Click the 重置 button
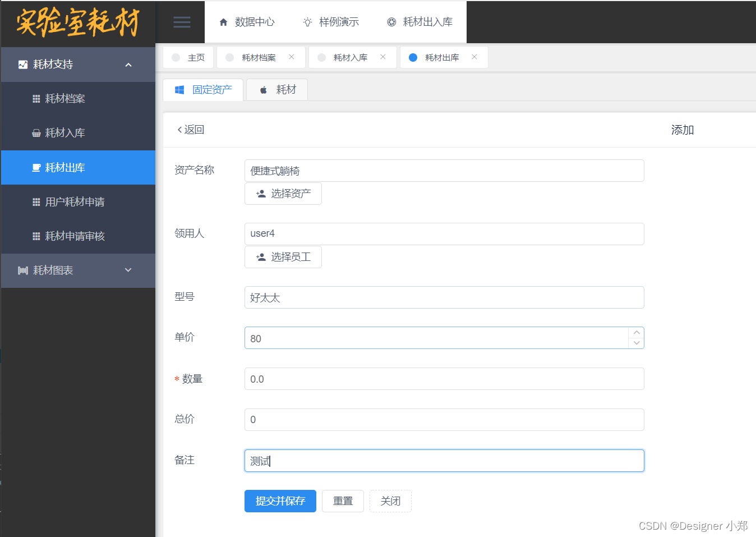The width and height of the screenshot is (756, 537). (343, 501)
